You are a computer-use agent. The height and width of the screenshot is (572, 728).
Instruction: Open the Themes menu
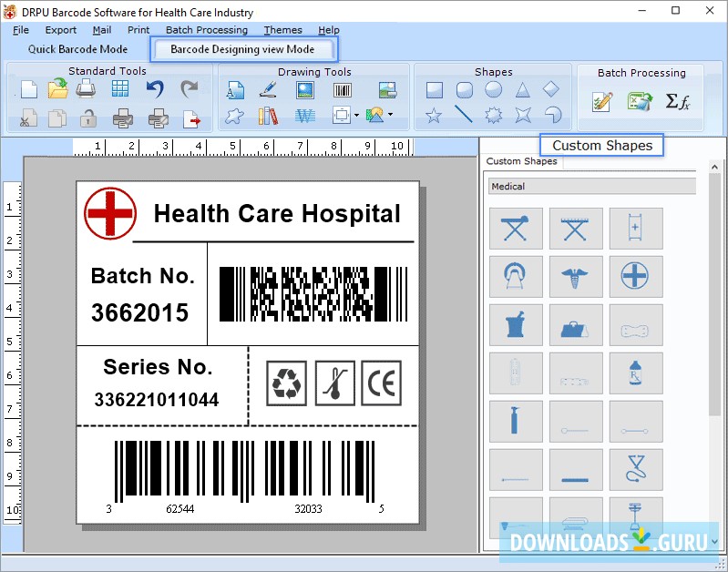click(x=282, y=30)
